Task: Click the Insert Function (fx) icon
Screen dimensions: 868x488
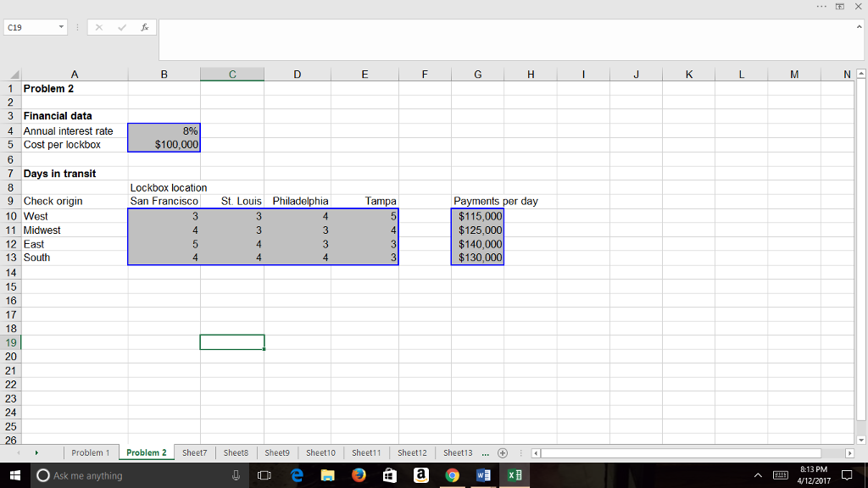Action: (x=144, y=27)
